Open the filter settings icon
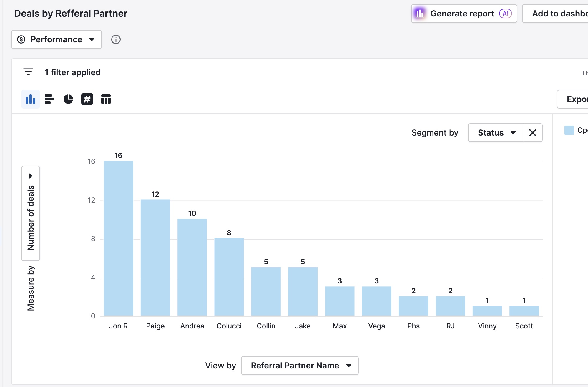 [28, 72]
